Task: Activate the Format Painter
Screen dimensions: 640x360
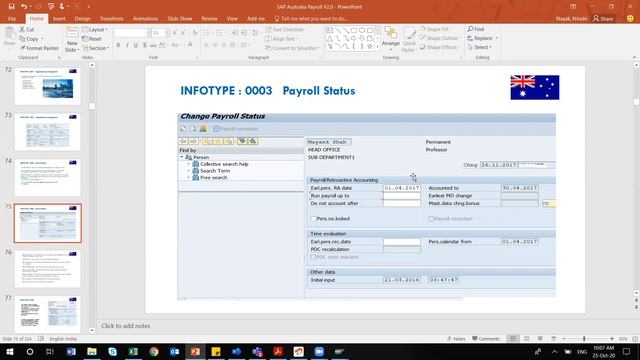Action: [x=39, y=48]
